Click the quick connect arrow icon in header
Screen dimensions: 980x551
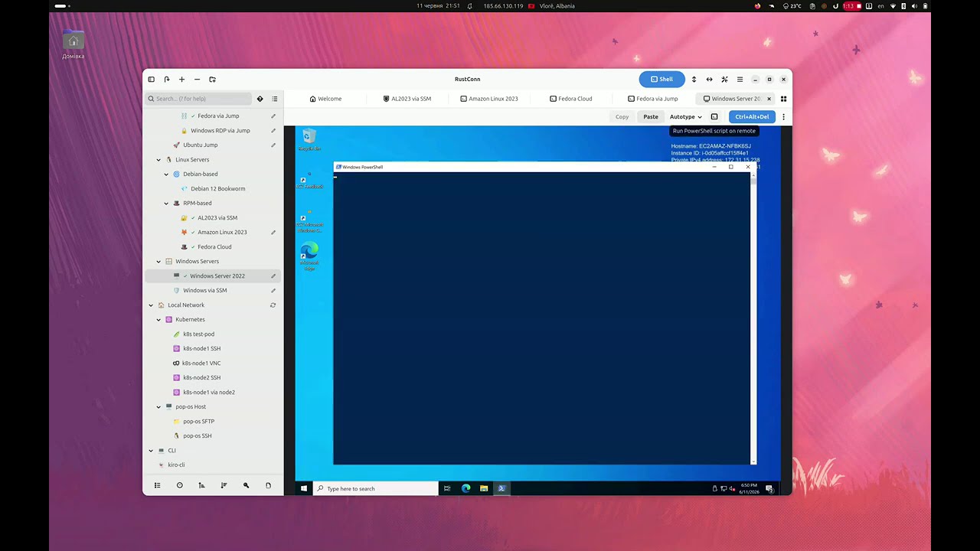(166, 80)
